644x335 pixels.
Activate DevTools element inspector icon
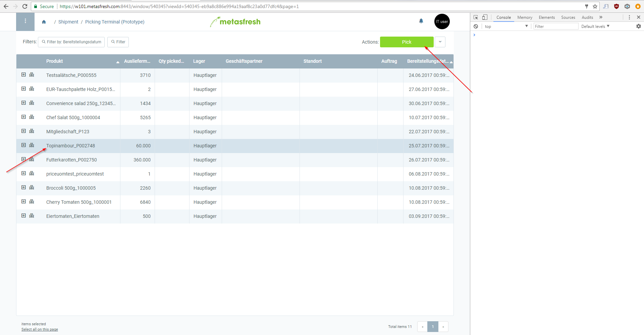coord(476,17)
